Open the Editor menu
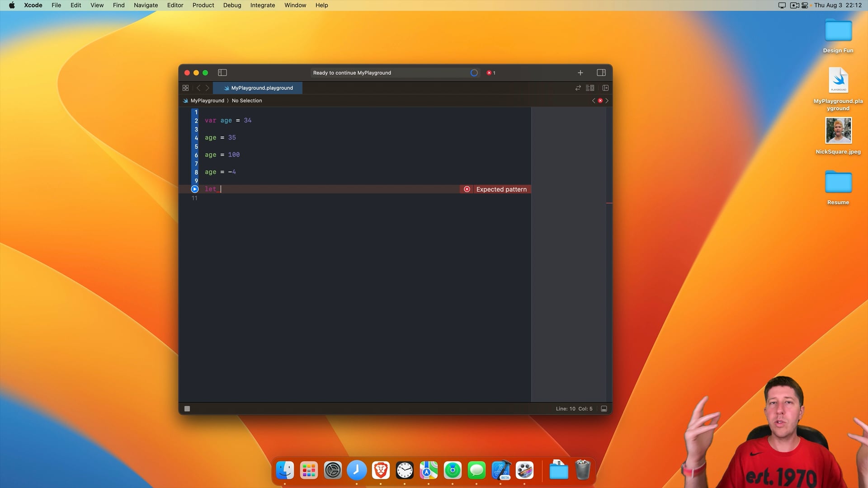This screenshot has height=488, width=868. point(175,5)
